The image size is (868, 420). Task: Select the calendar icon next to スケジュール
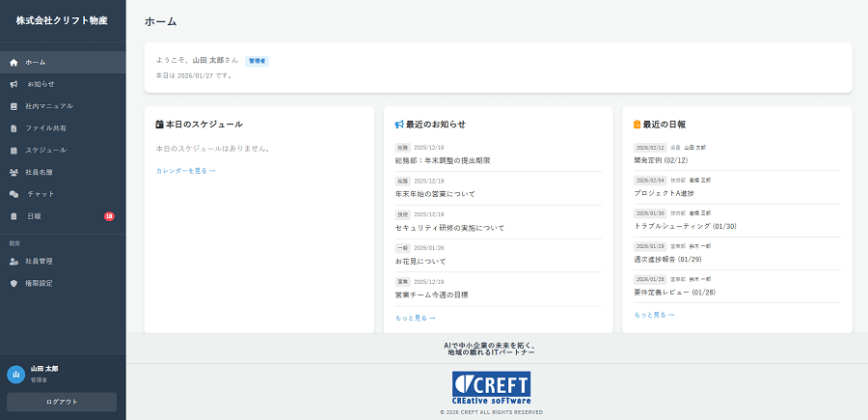pos(14,151)
